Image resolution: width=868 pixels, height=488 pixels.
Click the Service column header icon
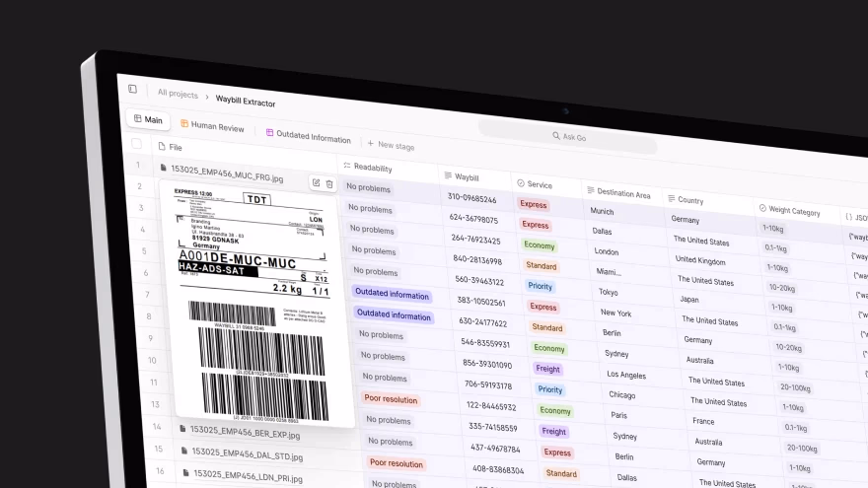click(521, 183)
